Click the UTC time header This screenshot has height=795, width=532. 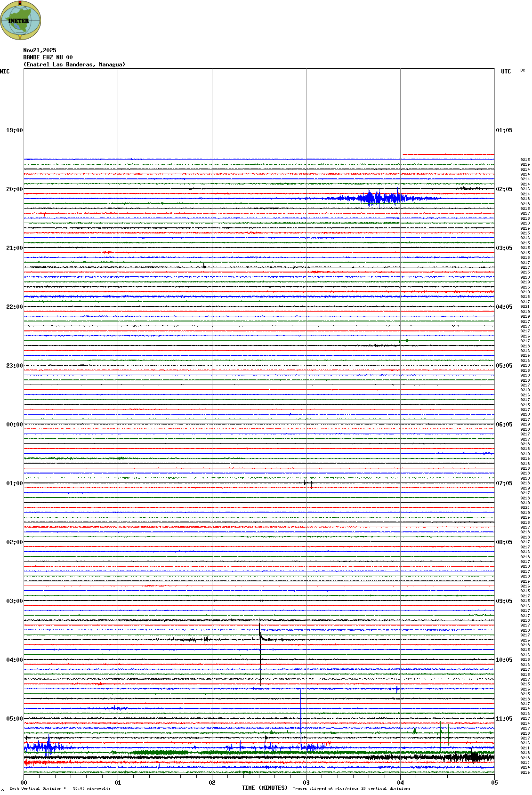506,72
